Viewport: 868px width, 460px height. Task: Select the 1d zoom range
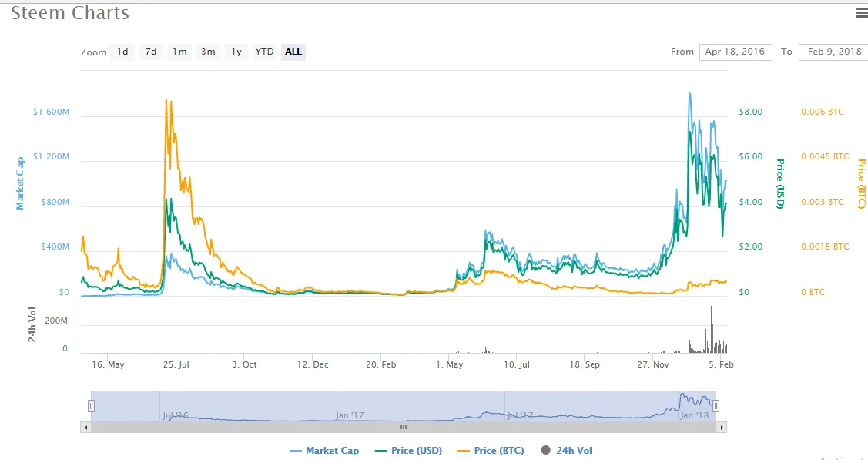pos(122,52)
